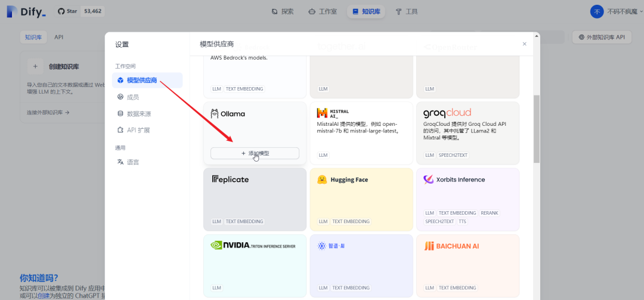Click the plus icon on 创建知识库

pyautogui.click(x=35, y=66)
